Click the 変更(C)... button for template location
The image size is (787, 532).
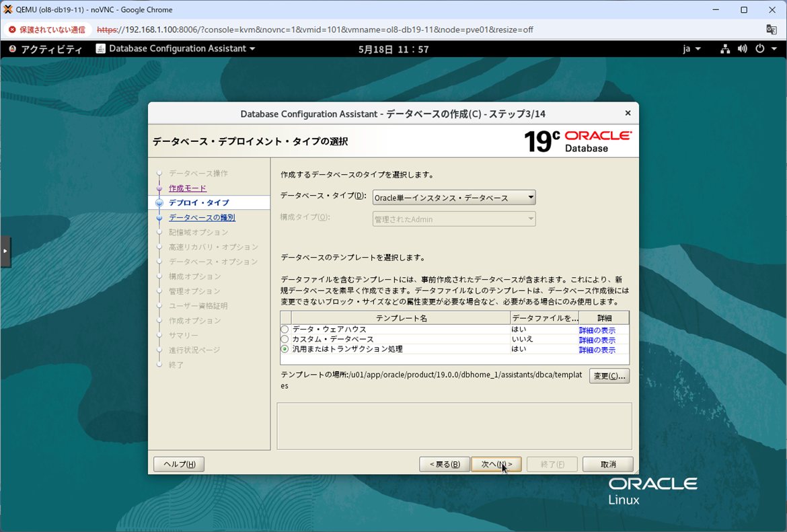(x=609, y=376)
